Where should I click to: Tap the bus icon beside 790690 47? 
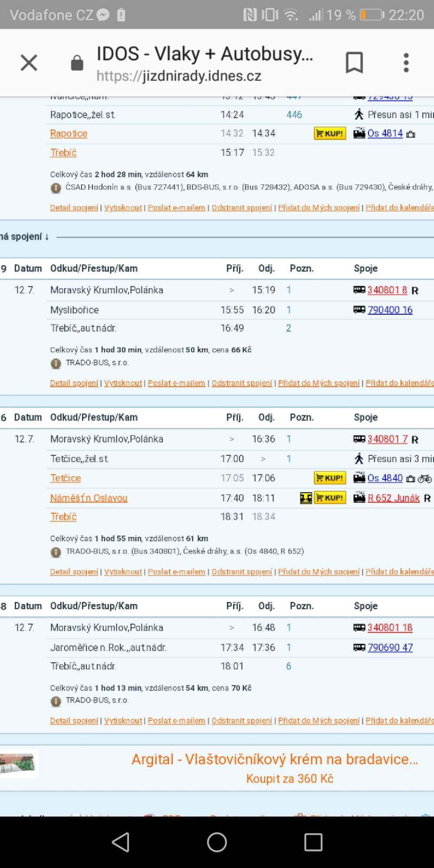click(359, 648)
